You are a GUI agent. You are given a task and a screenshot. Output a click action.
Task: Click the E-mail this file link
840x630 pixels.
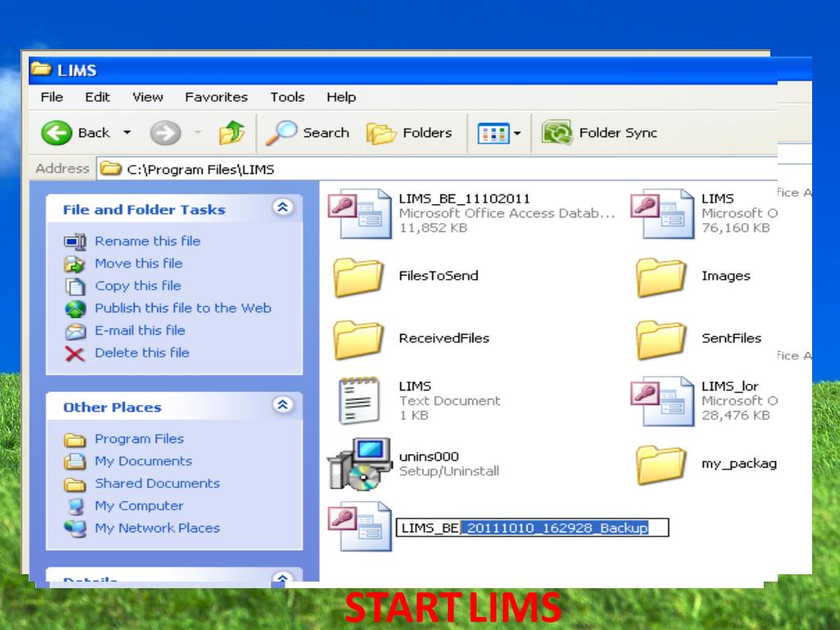(x=140, y=331)
